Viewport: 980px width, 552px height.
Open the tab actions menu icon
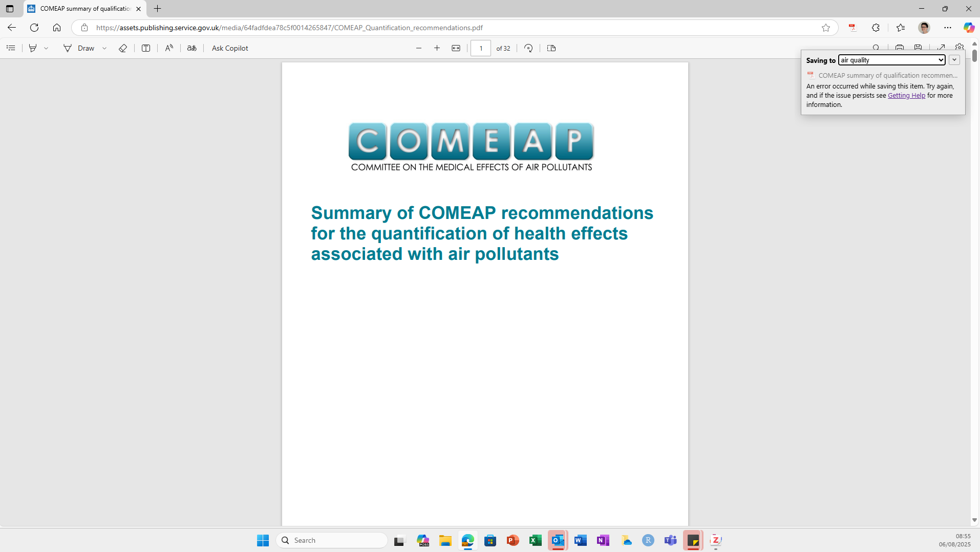(x=10, y=9)
